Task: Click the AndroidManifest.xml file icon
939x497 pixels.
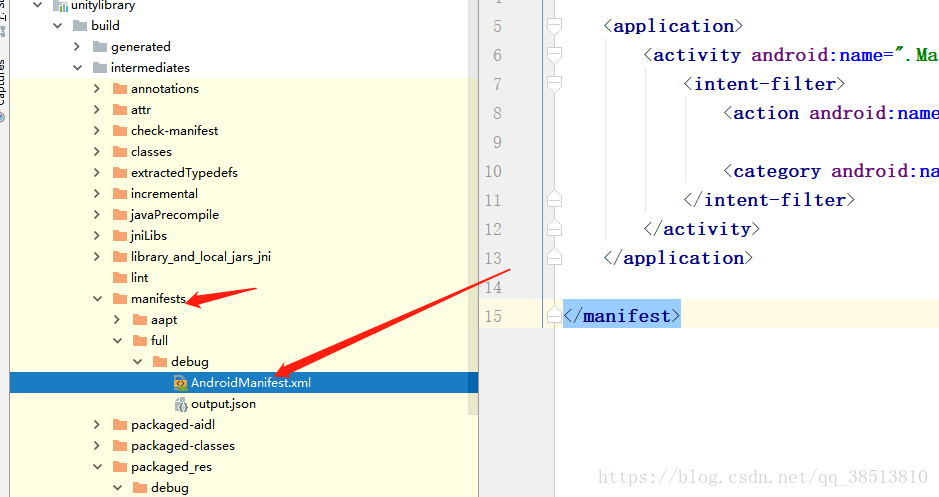Action: click(180, 383)
